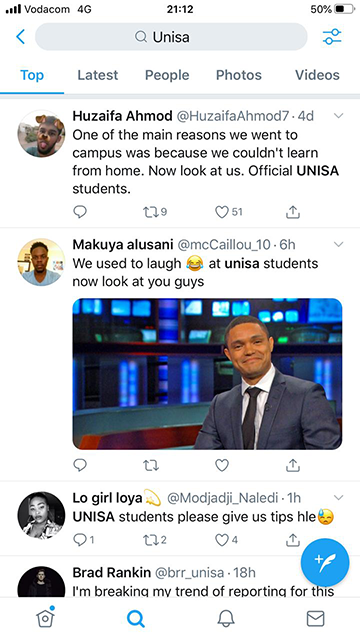This screenshot has width=360, height=640.
Task: Retweet Makuya alusani's tweet
Action: point(151,465)
